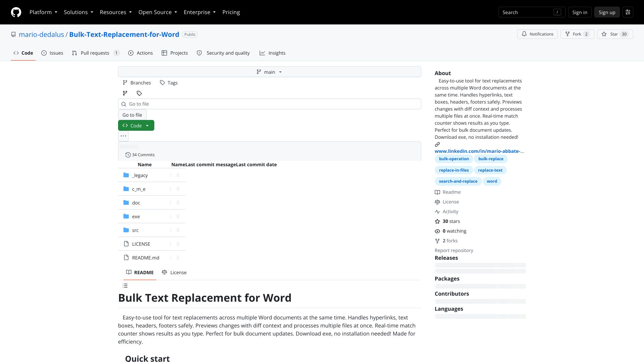644x362 pixels.
Task: Click Sign in button
Action: tap(580, 12)
